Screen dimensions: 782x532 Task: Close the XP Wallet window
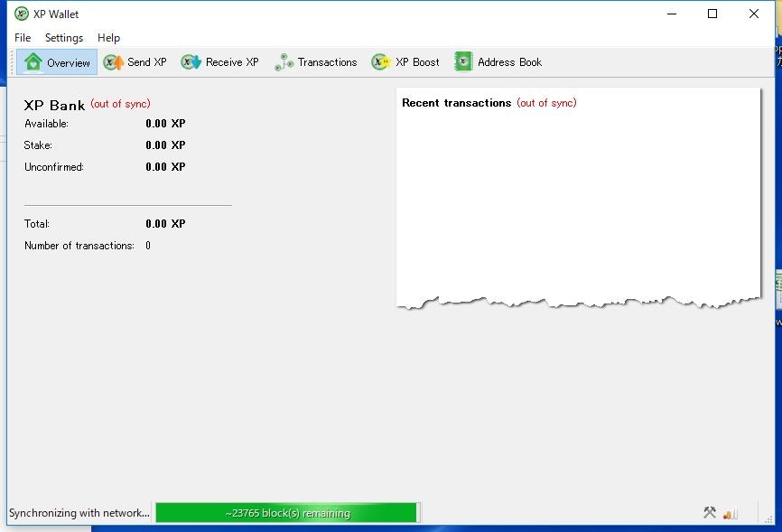pyautogui.click(x=754, y=14)
